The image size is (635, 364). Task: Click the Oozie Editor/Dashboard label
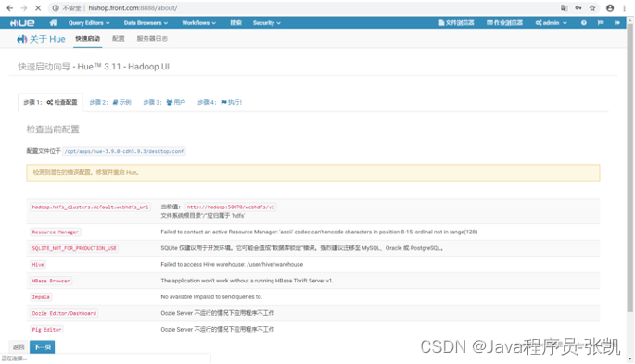pos(64,313)
